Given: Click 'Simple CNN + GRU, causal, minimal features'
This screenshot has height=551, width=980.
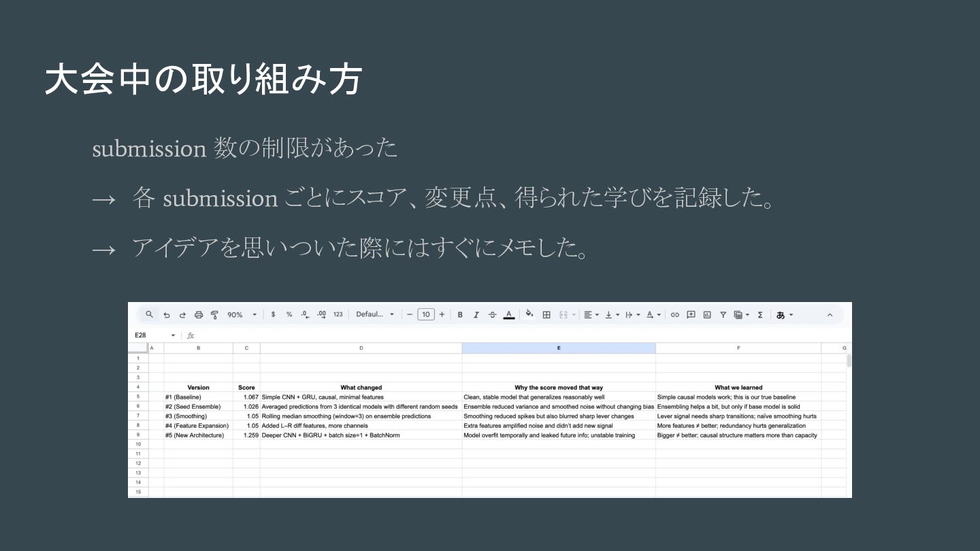Looking at the screenshot, I should click(x=323, y=397).
